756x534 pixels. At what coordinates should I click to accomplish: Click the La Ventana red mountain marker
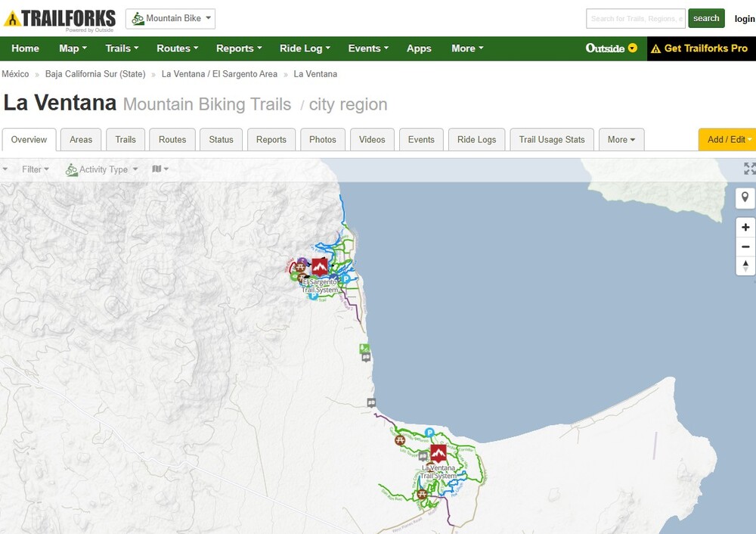(438, 453)
